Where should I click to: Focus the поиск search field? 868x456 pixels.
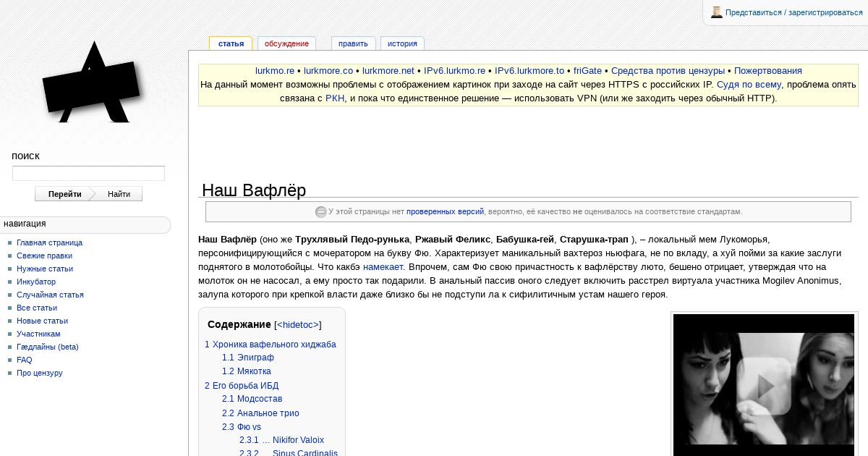[x=88, y=174]
